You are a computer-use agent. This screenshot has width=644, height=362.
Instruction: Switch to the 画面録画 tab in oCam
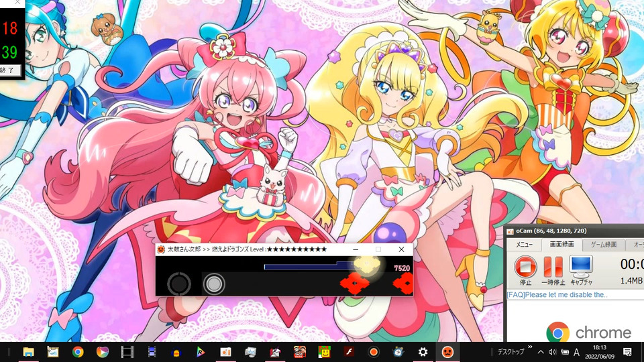pos(561,244)
